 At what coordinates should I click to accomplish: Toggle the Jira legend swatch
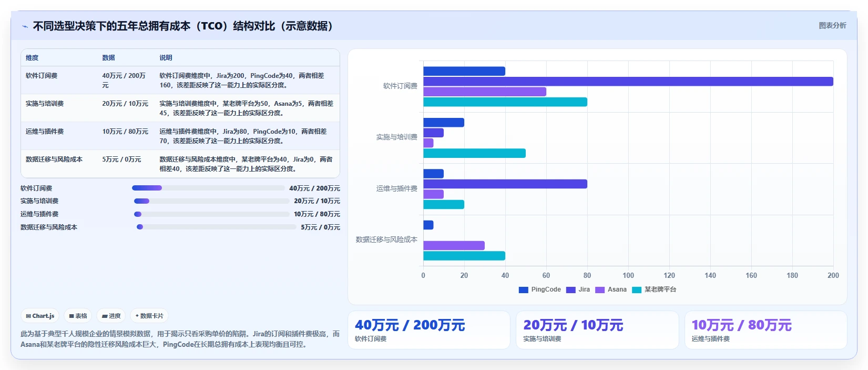coord(570,289)
